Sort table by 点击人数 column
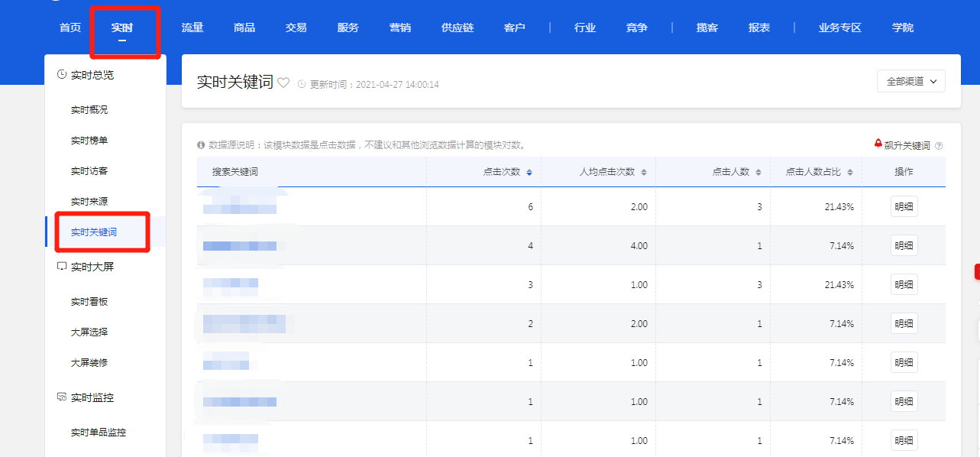 (758, 173)
